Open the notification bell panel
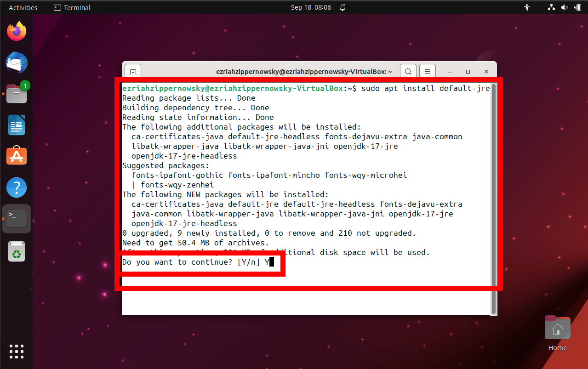Screen dimensions: 588x369 (342, 7)
